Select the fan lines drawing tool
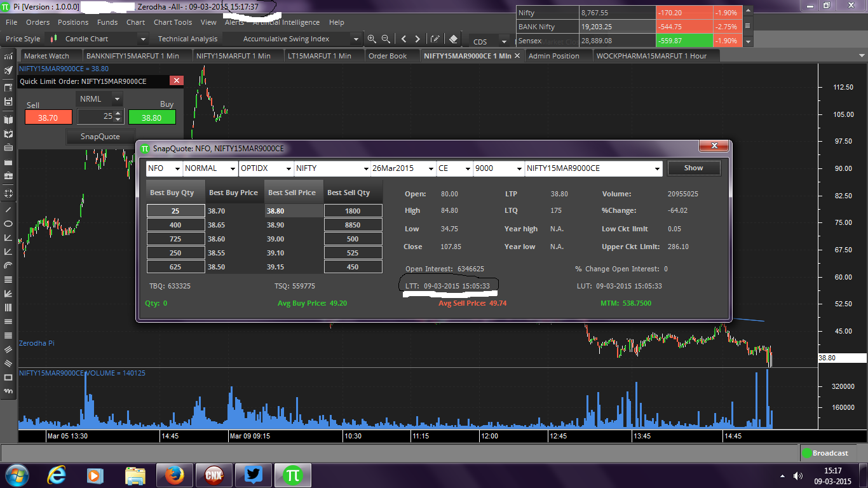The width and height of the screenshot is (868, 488). point(8,294)
